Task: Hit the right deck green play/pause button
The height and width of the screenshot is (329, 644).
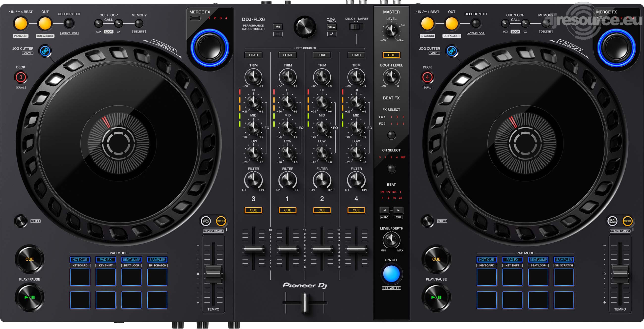Action: (x=436, y=297)
